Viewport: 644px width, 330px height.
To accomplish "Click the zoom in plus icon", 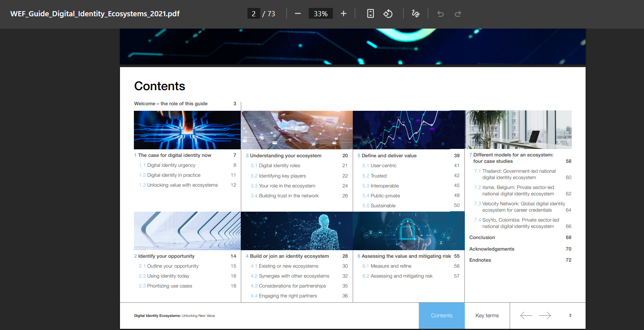I will pyautogui.click(x=344, y=14).
